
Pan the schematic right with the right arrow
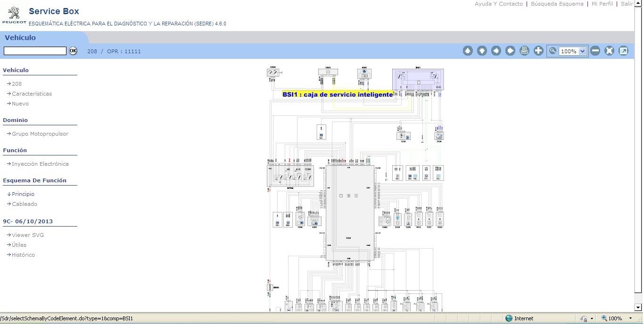510,51
